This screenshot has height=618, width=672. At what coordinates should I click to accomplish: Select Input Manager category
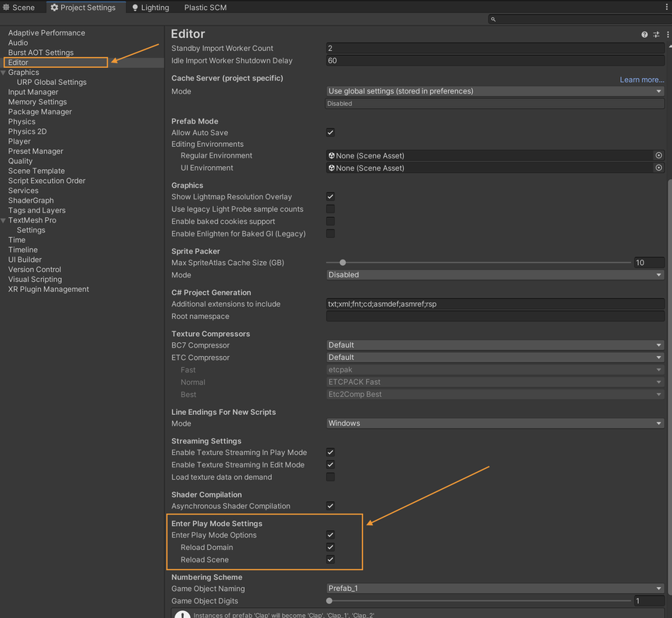33,92
